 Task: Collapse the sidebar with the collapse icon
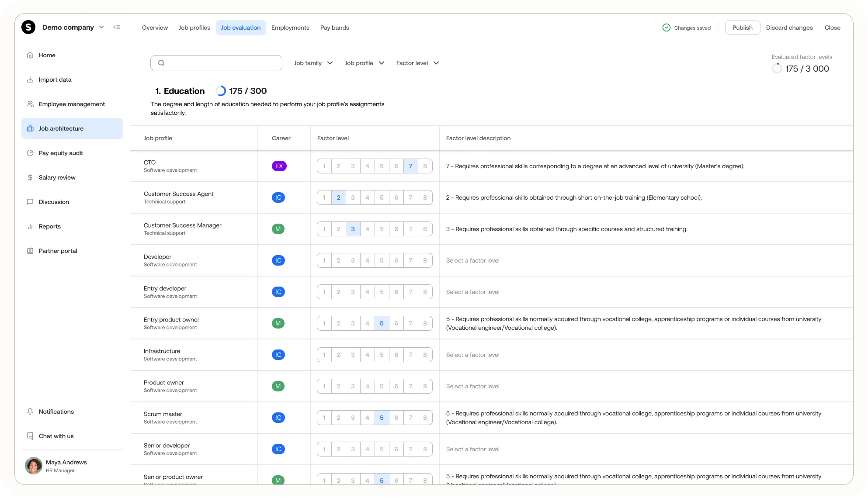point(117,27)
